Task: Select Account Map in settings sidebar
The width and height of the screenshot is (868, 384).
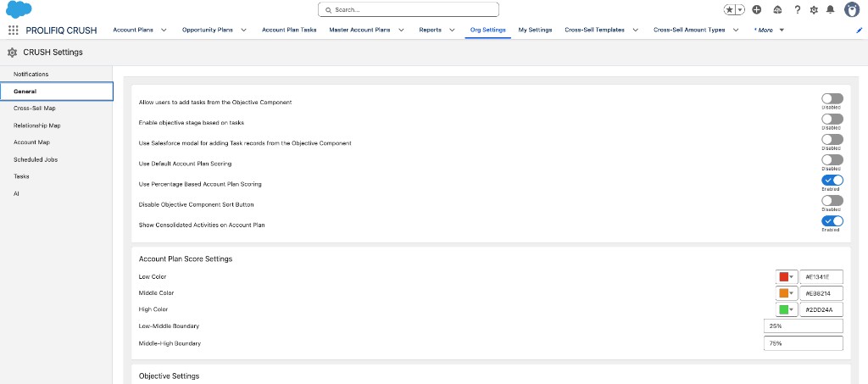Action: (56, 142)
